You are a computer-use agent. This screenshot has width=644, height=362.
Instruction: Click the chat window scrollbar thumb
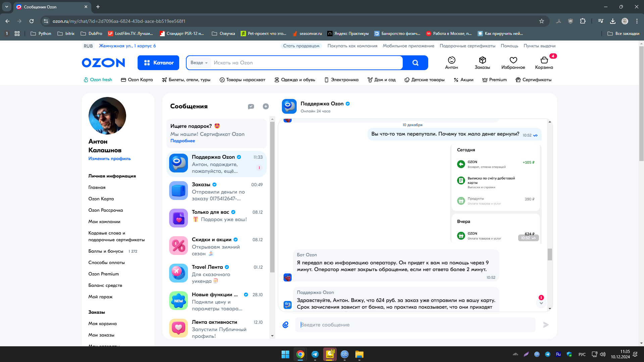[x=550, y=254]
